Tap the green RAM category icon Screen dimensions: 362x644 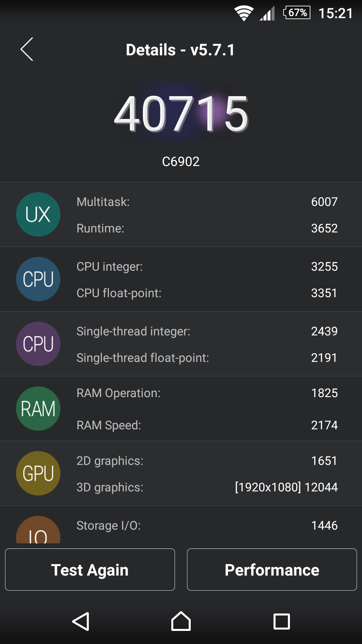[38, 409]
